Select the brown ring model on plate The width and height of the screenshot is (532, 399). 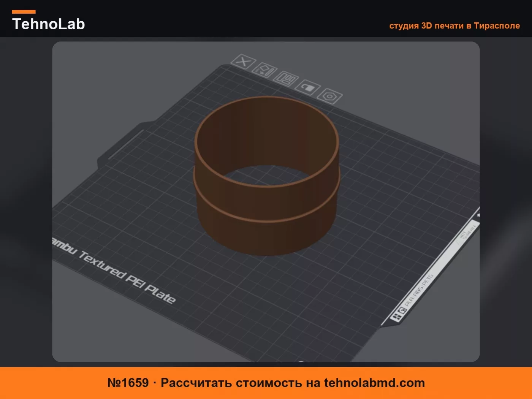[267, 176]
